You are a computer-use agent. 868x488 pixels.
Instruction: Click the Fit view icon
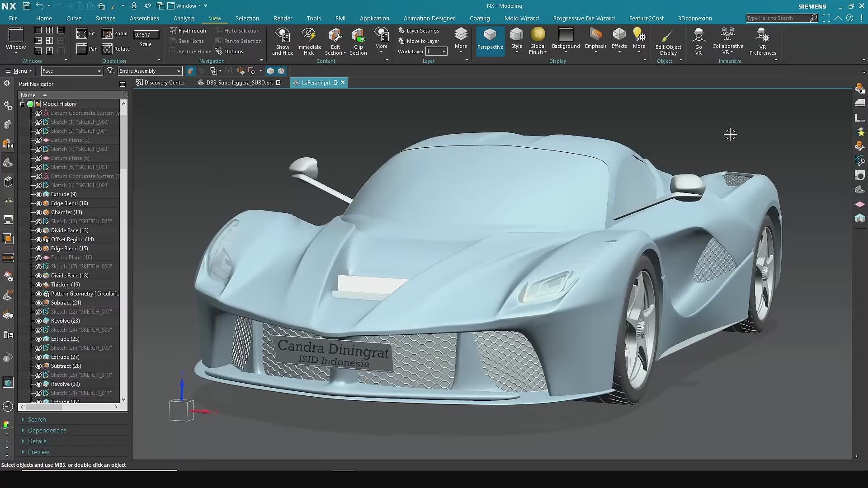82,33
